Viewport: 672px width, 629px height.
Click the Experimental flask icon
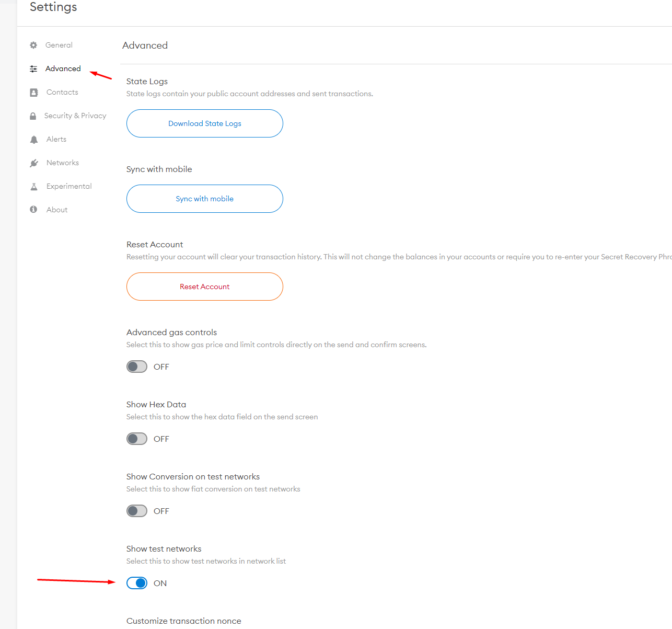(34, 187)
